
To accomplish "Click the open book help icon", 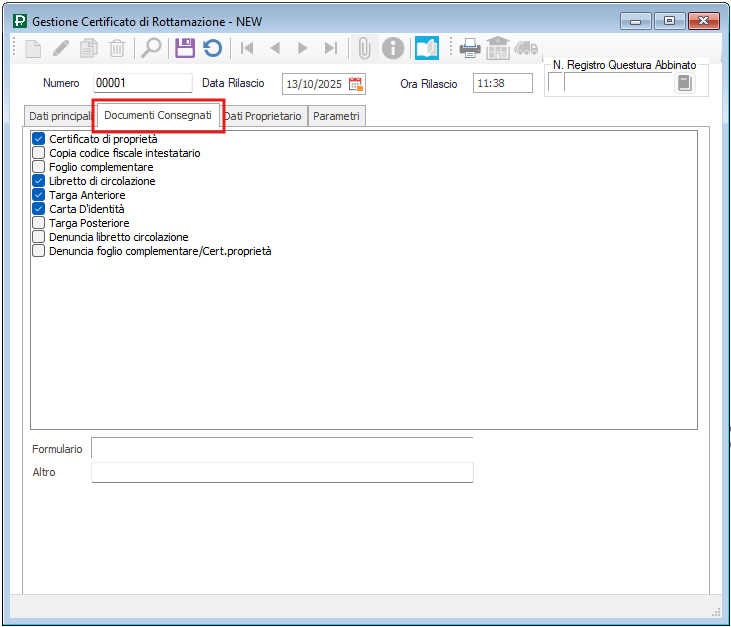I will point(427,48).
